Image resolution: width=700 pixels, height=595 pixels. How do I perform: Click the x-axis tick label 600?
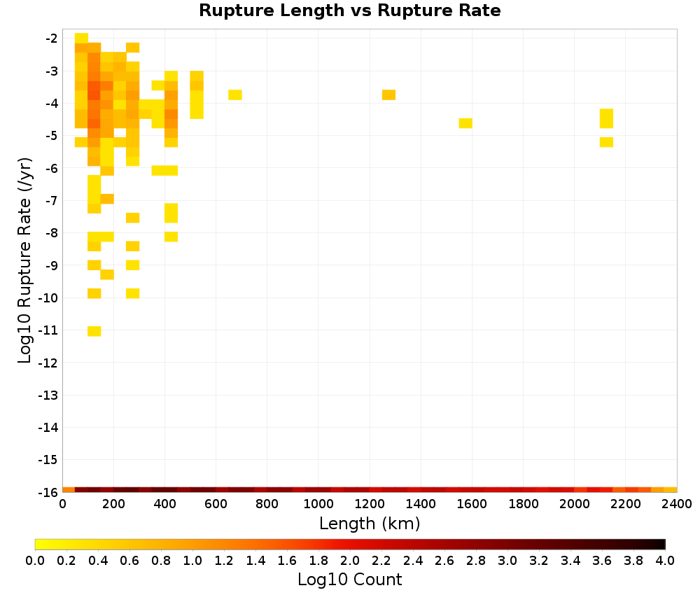pyautogui.click(x=216, y=505)
